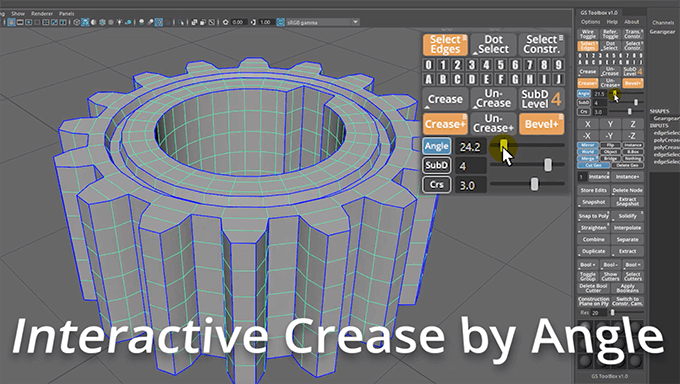Toggle the safe action icon

[54, 22]
